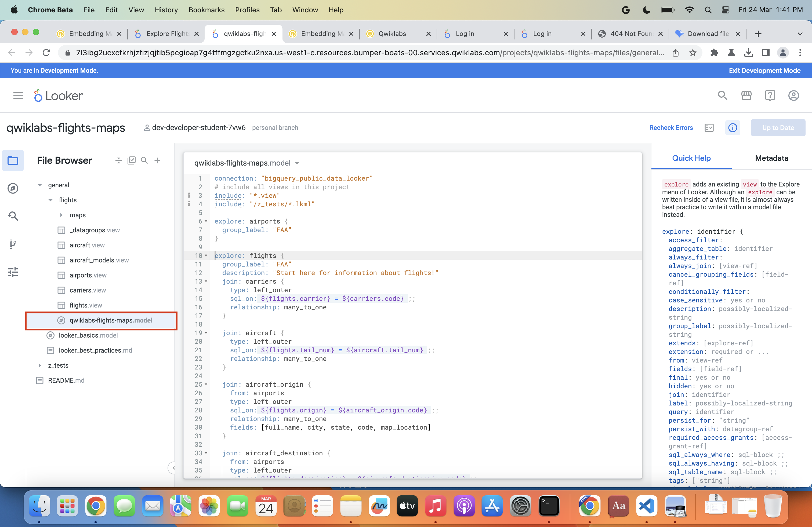Click the plus icon in File Browser
The width and height of the screenshot is (812, 527).
pyautogui.click(x=157, y=160)
